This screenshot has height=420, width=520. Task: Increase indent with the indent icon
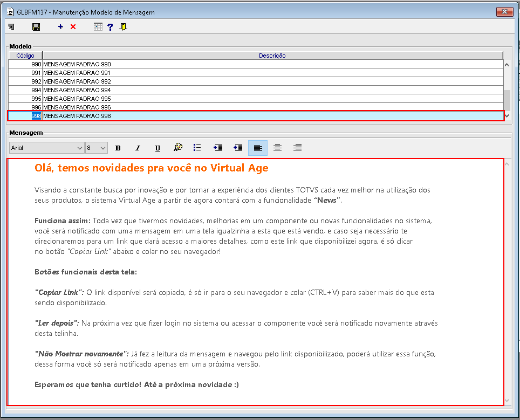(218, 148)
